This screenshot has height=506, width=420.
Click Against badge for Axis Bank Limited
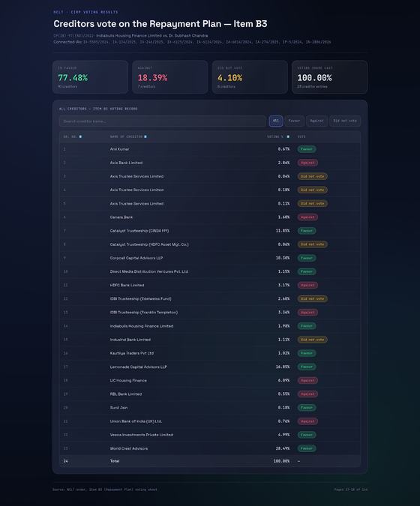[x=307, y=163]
